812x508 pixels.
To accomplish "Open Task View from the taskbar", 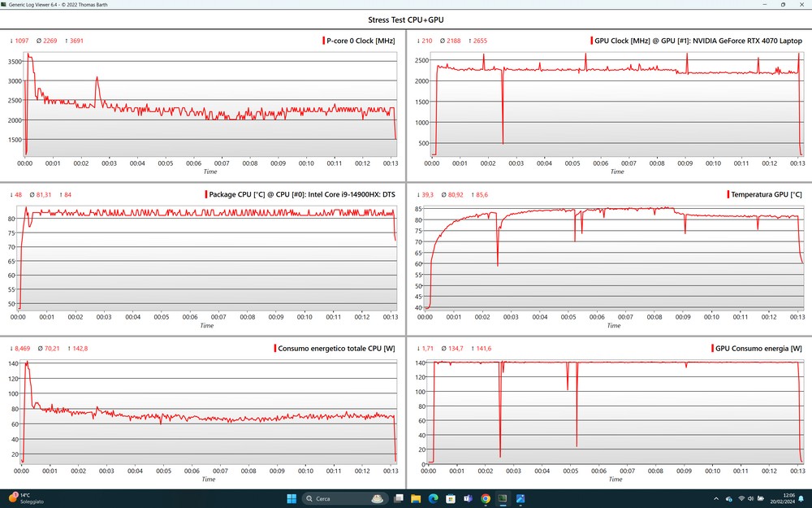I will 398,498.
